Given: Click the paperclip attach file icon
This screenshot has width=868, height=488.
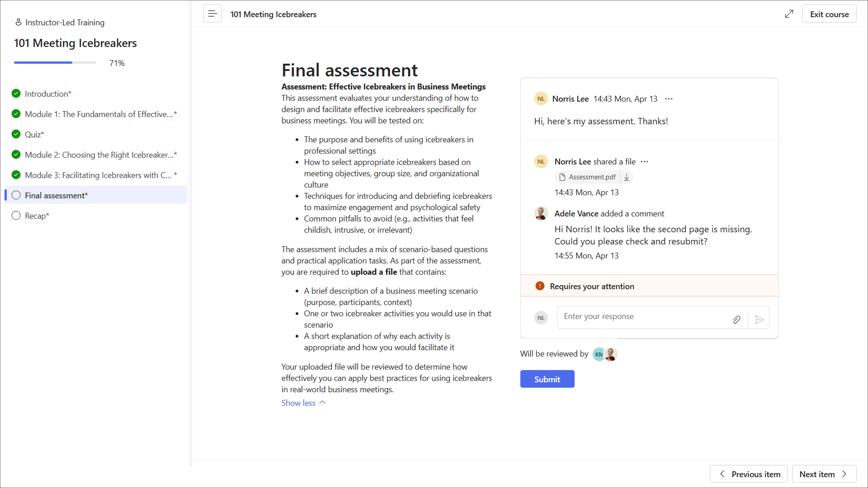Looking at the screenshot, I should click(x=736, y=320).
